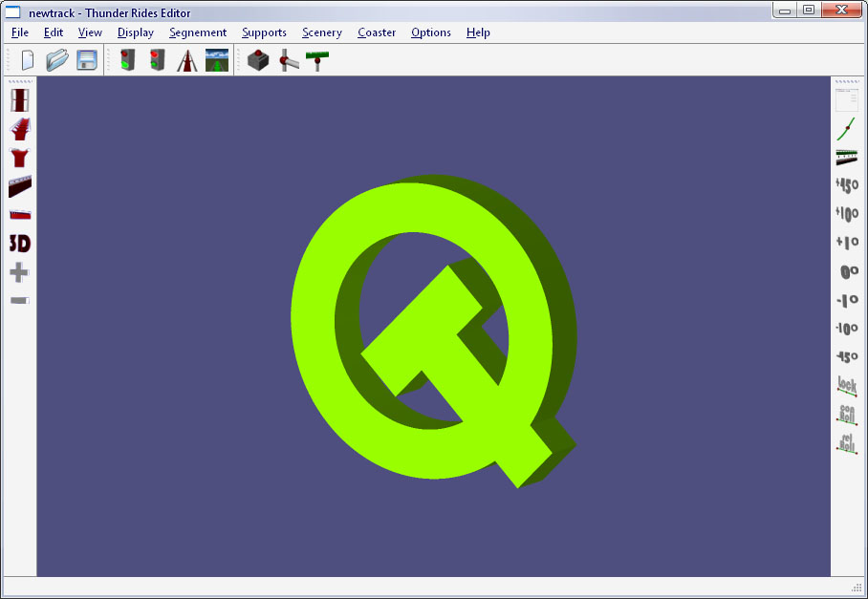Click the lock roll icon
Image resolution: width=868 pixels, height=599 pixels.
pos(847,386)
